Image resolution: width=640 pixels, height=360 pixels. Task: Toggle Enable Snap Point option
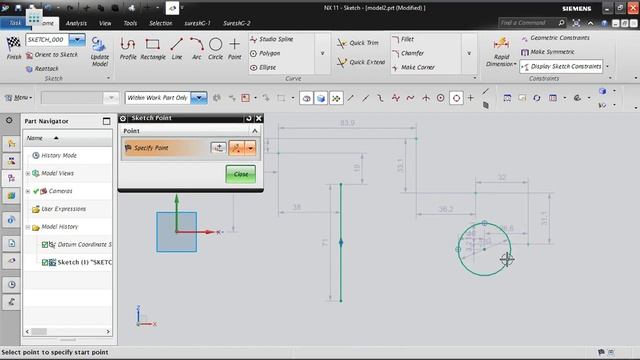(336, 98)
